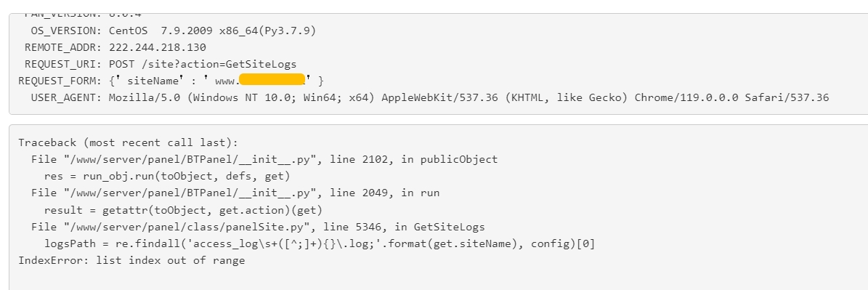Click the POST /site?action=GetSiteLogs request text
This screenshot has width=868, height=290.
pyautogui.click(x=203, y=64)
